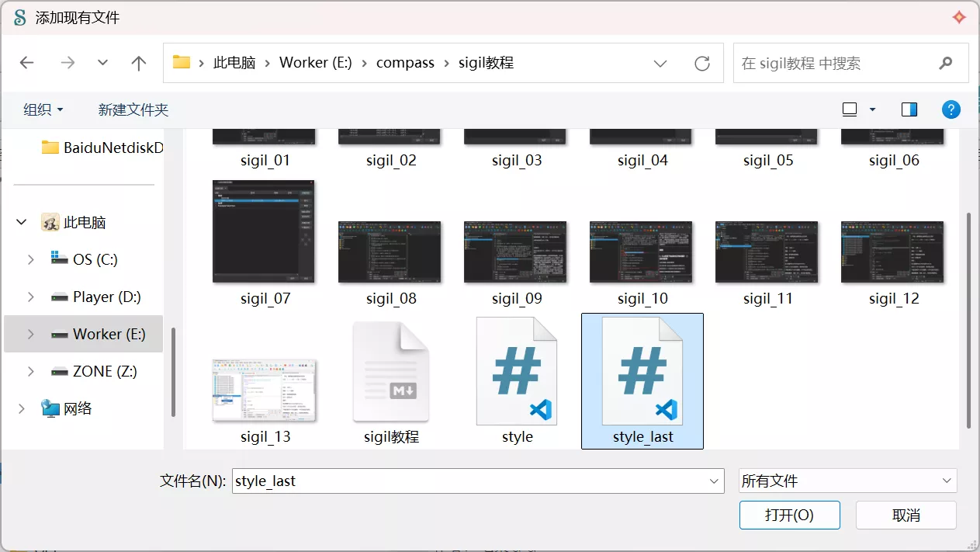Click the search magnifier icon
This screenshot has height=552, width=980.
click(x=945, y=64)
